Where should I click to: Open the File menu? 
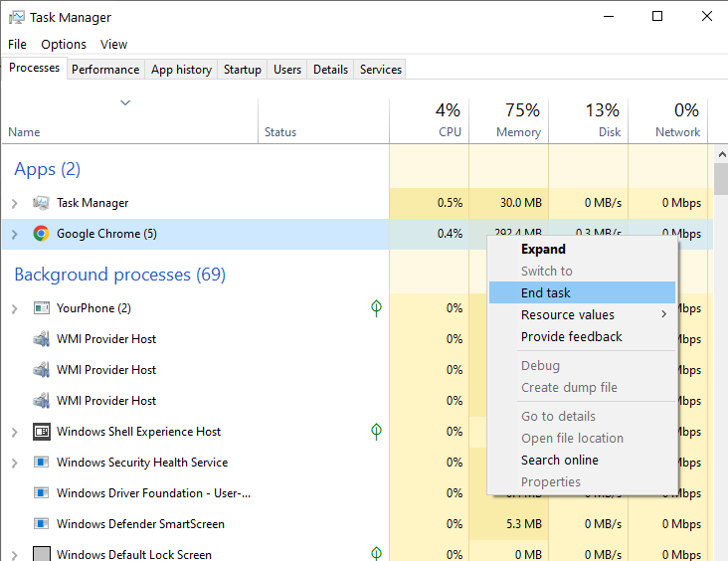point(17,44)
